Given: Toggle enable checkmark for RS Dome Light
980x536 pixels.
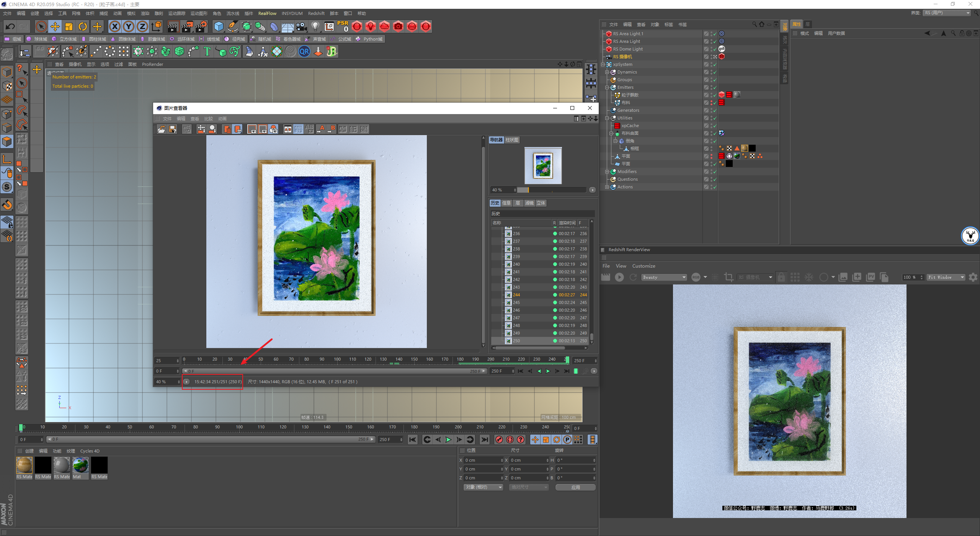Looking at the screenshot, I should pyautogui.click(x=714, y=49).
